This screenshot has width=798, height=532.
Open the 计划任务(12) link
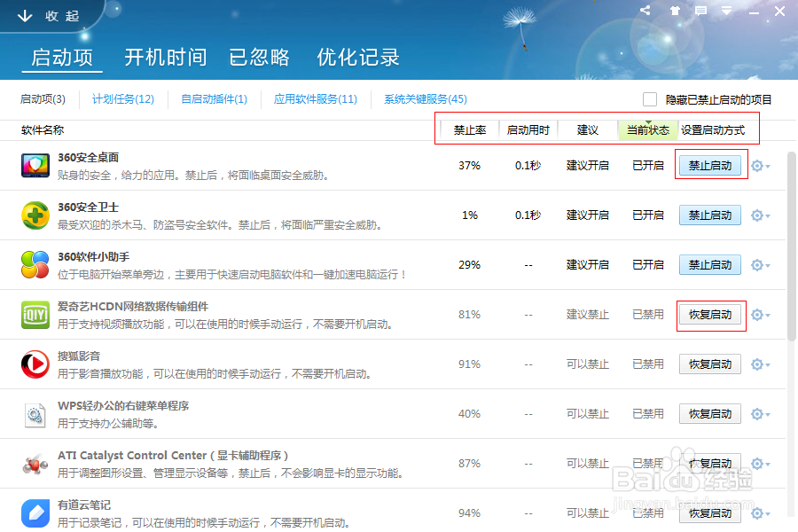tap(123, 98)
